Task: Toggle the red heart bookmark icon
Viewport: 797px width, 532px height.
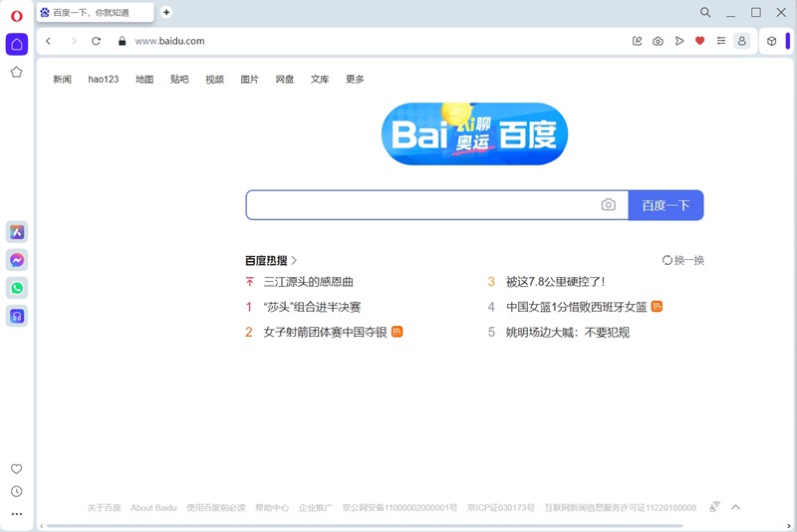Action: [699, 41]
